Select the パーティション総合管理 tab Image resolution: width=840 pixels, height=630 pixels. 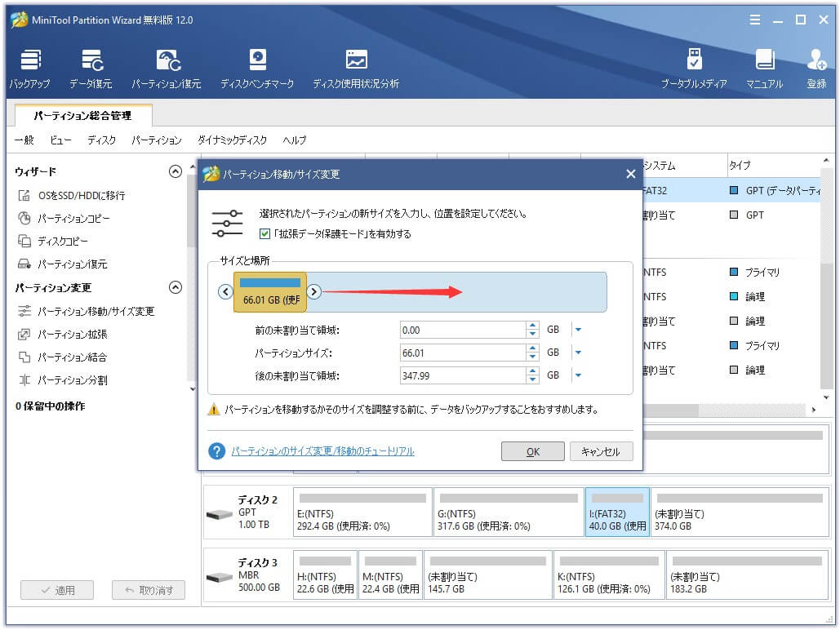(83, 116)
